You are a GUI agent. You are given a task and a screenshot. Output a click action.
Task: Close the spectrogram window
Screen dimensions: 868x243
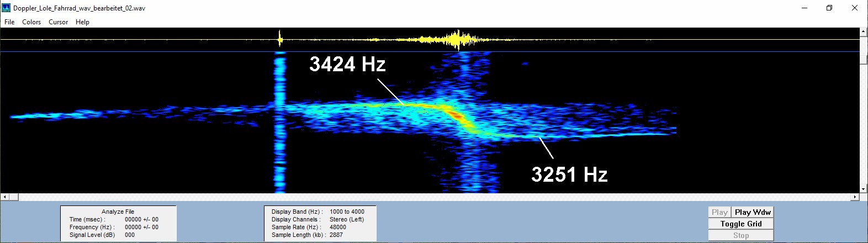[854, 8]
